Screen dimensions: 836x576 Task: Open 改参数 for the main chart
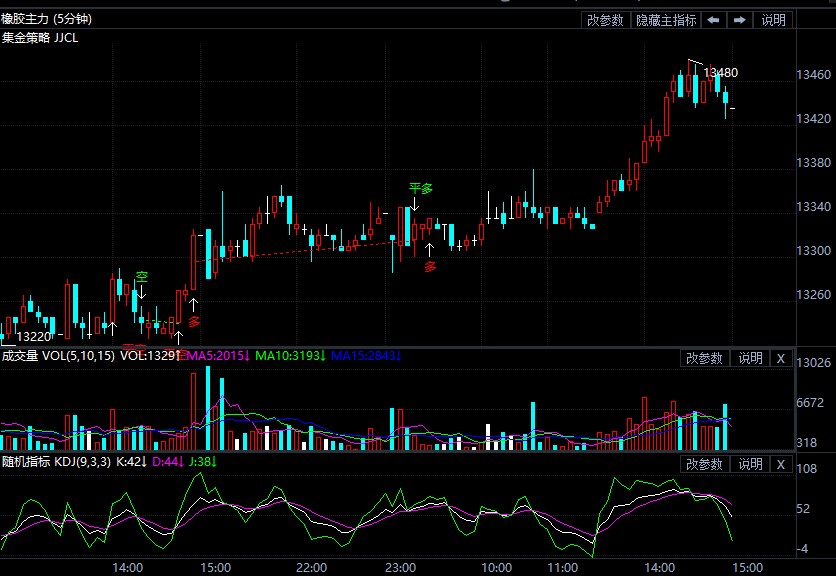pos(605,20)
